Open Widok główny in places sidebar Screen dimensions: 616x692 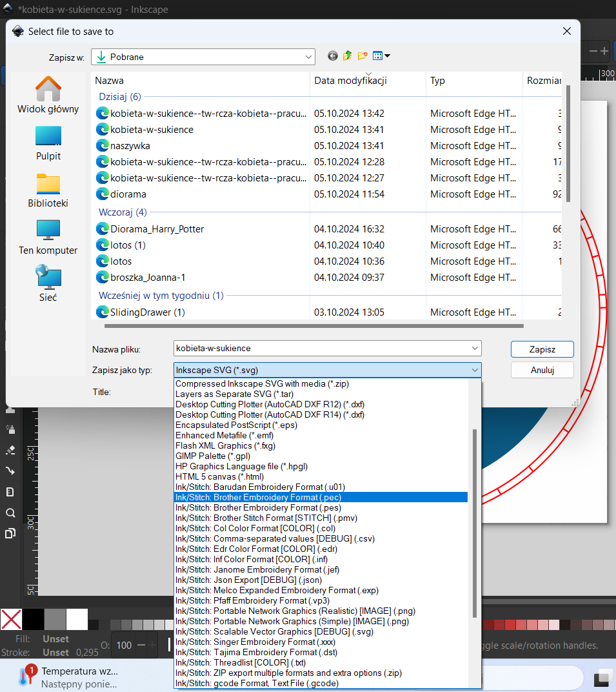tap(48, 95)
